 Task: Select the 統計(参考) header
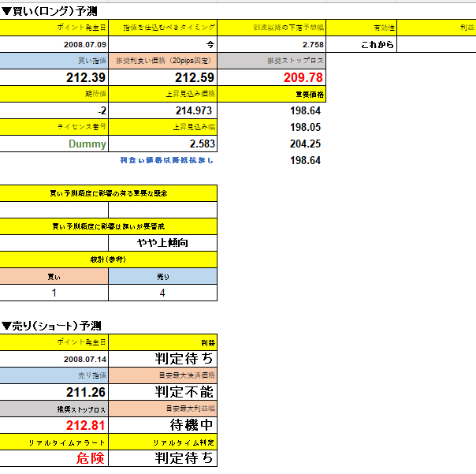pyautogui.click(x=109, y=259)
